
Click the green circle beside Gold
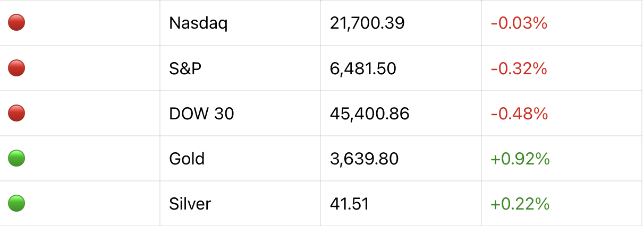pos(16,158)
